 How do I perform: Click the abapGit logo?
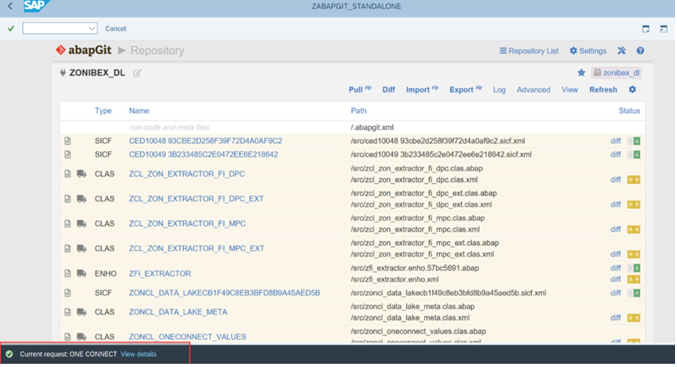(84, 50)
